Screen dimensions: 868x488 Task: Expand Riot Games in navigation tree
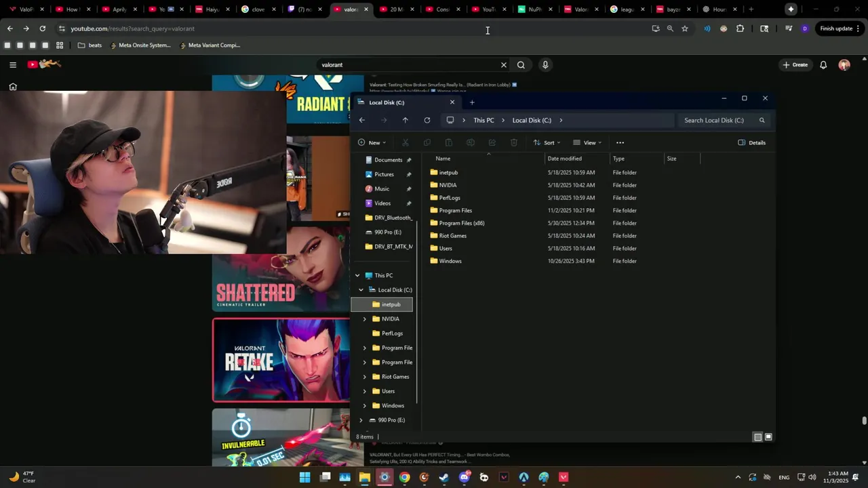click(365, 377)
